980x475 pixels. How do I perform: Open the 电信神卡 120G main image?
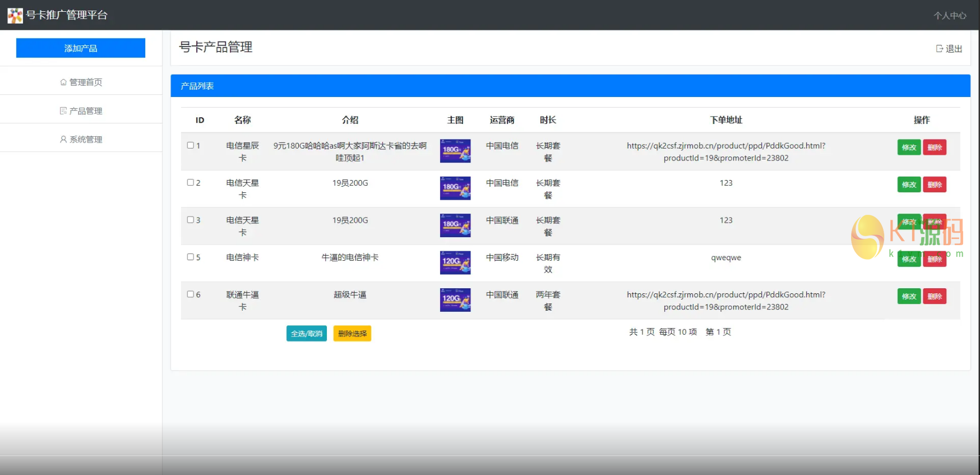tap(455, 262)
